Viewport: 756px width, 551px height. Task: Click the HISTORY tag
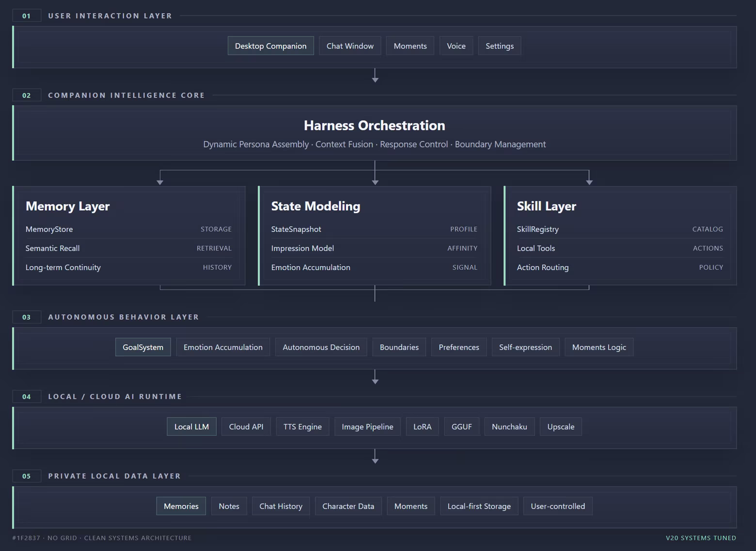click(x=217, y=267)
